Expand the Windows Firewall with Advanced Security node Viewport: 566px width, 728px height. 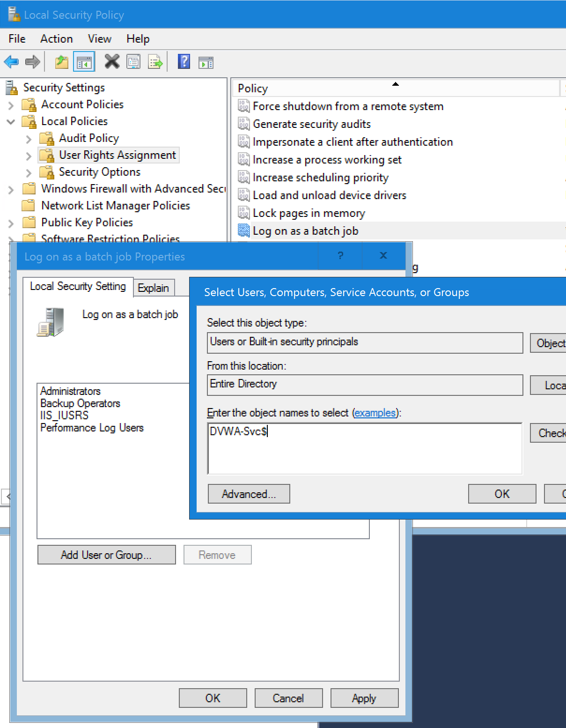point(11,190)
